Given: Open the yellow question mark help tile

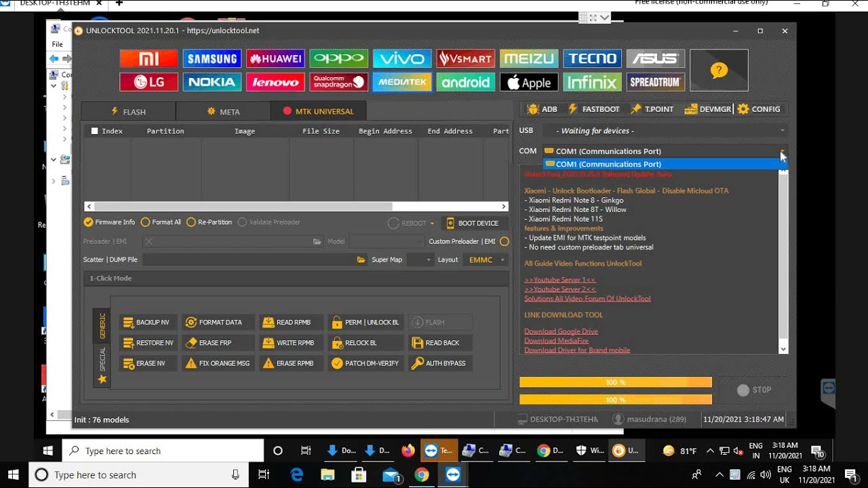Looking at the screenshot, I should click(719, 70).
